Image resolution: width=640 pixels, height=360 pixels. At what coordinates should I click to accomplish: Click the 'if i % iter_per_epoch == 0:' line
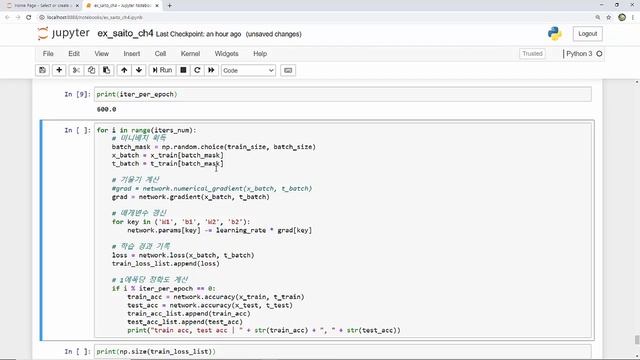(x=163, y=289)
